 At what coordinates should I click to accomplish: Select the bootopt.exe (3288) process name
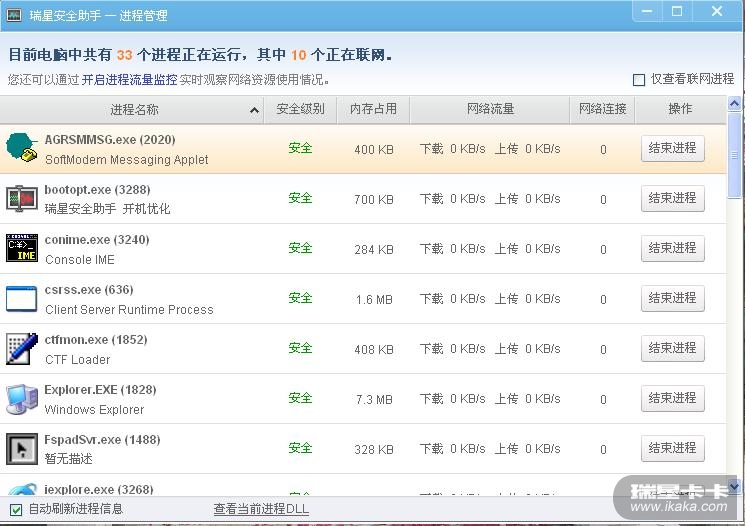click(x=97, y=190)
